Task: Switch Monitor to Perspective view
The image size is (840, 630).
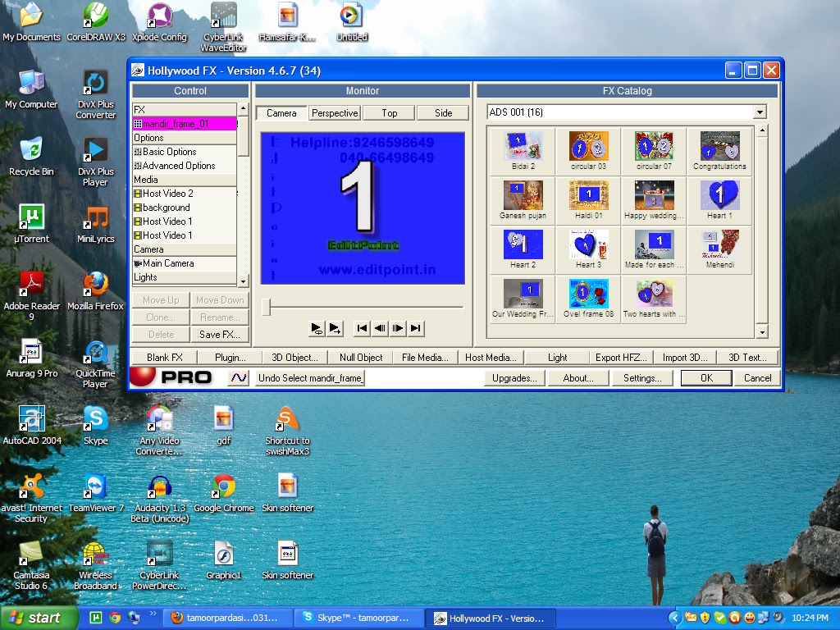Action: 335,113
